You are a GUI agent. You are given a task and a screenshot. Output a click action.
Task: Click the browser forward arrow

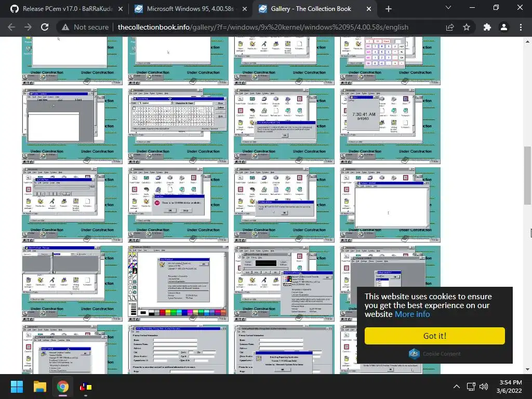coord(28,27)
